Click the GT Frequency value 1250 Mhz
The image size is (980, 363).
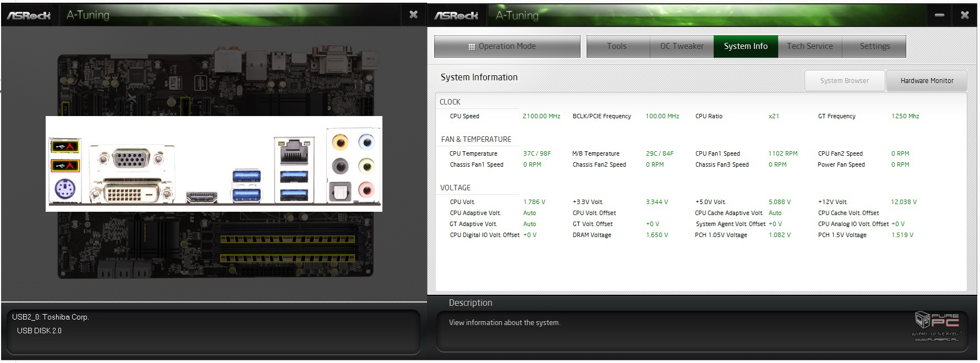[x=905, y=116]
